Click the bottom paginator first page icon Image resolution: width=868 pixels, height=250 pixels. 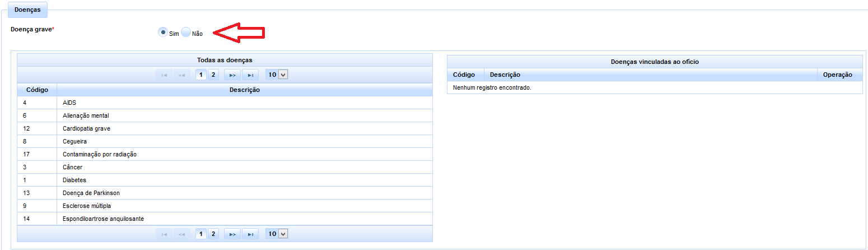pos(164,234)
